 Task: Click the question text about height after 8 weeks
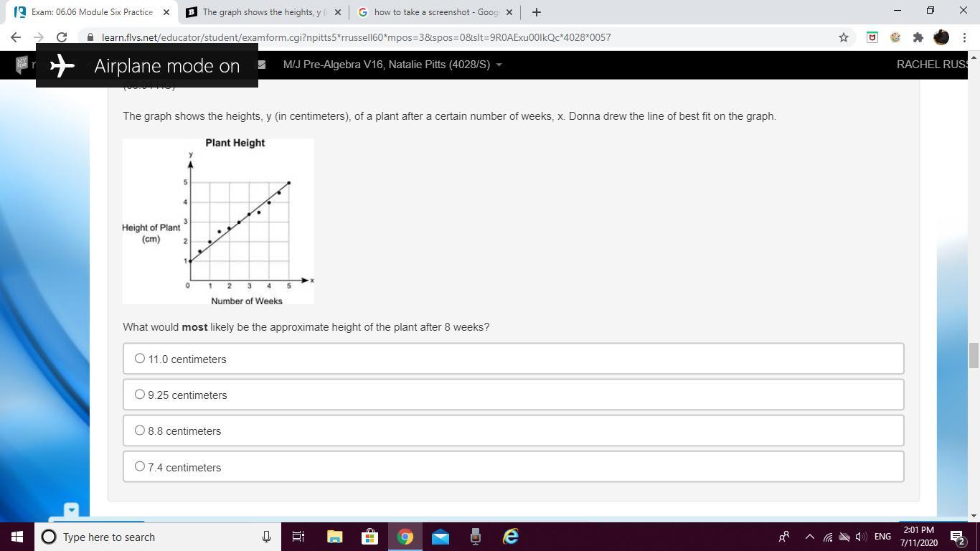[306, 327]
